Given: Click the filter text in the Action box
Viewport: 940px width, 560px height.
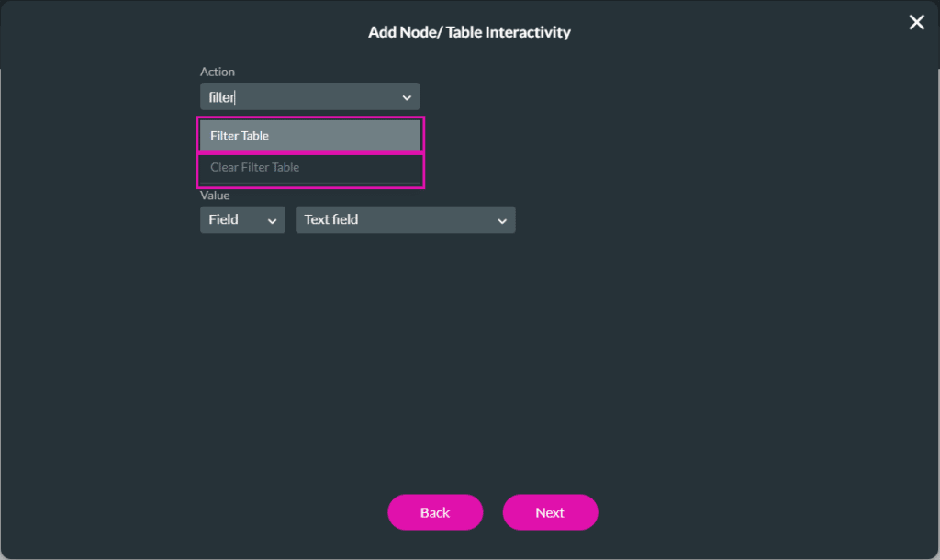Looking at the screenshot, I should (222, 96).
